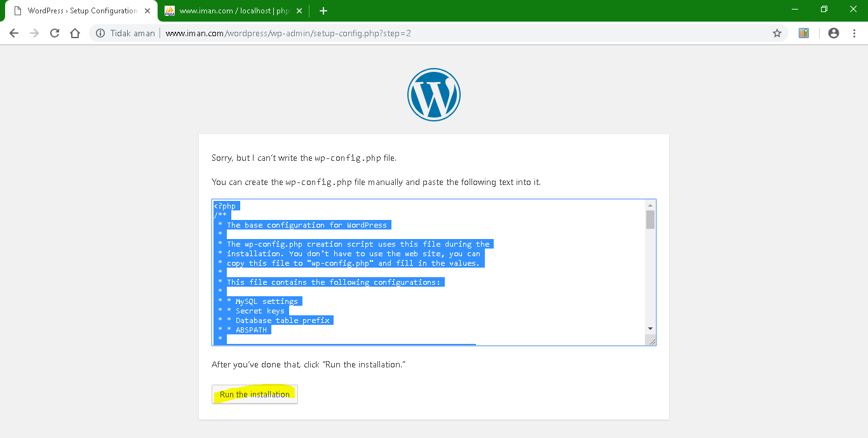This screenshot has height=438, width=868.
Task: Click the site info icon beside Tidak aman
Action: (x=100, y=33)
